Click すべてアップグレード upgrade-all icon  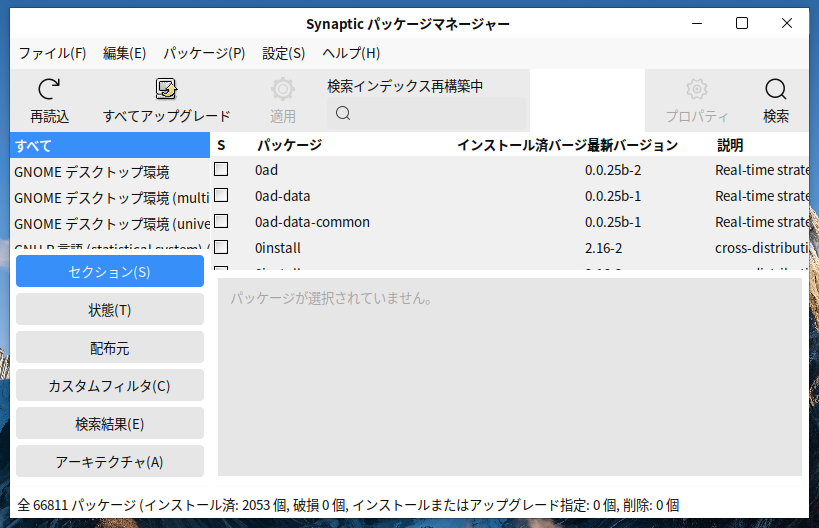[167, 89]
